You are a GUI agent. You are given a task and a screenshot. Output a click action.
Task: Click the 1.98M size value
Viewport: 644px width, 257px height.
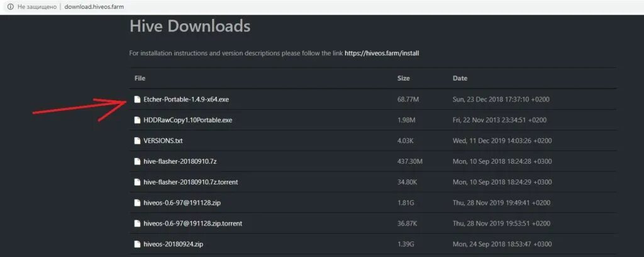pyautogui.click(x=406, y=120)
